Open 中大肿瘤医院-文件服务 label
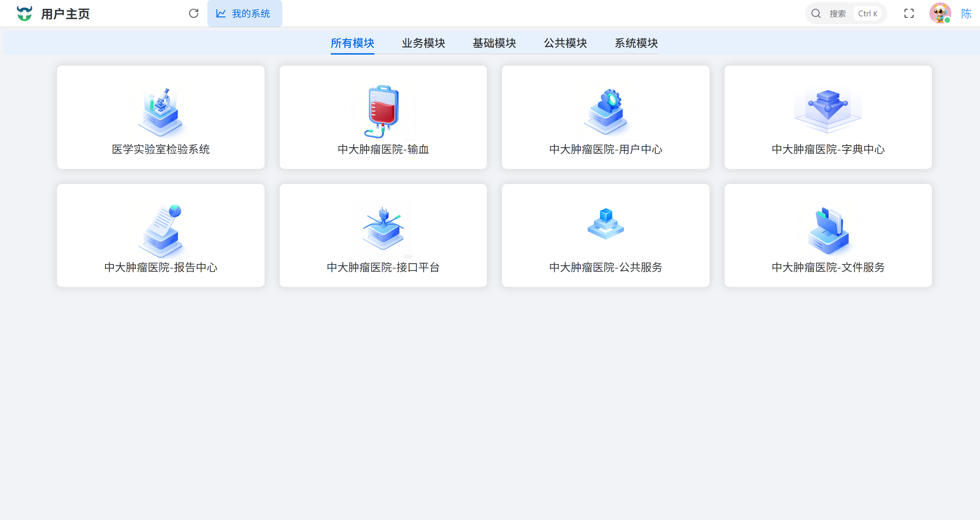 (x=828, y=267)
